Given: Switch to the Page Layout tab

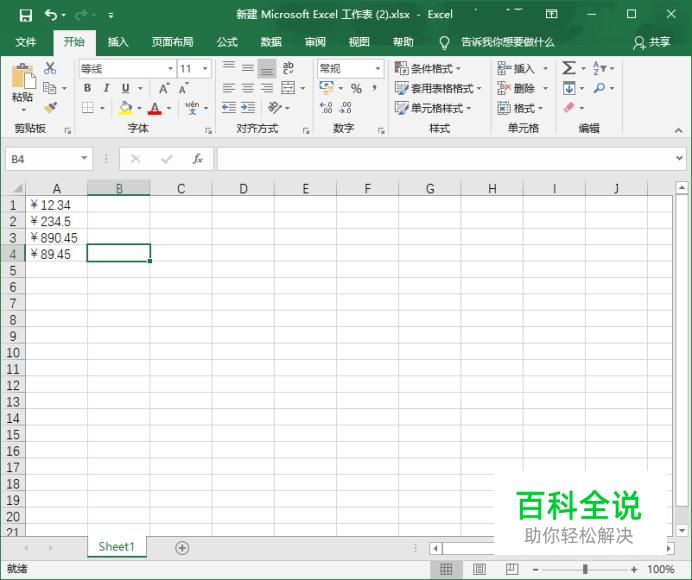Looking at the screenshot, I should coord(173,42).
